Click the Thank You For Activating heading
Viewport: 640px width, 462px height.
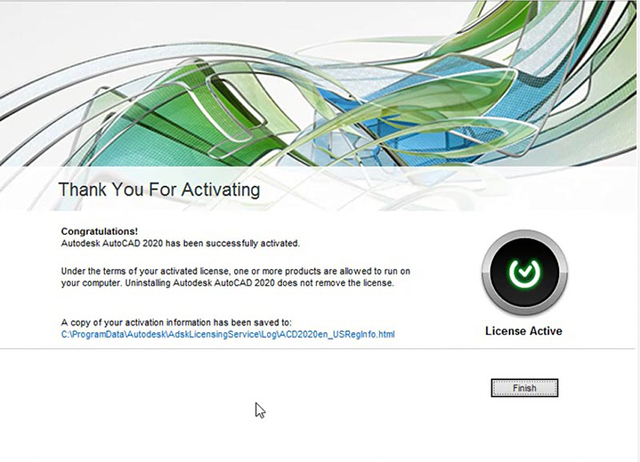(159, 189)
